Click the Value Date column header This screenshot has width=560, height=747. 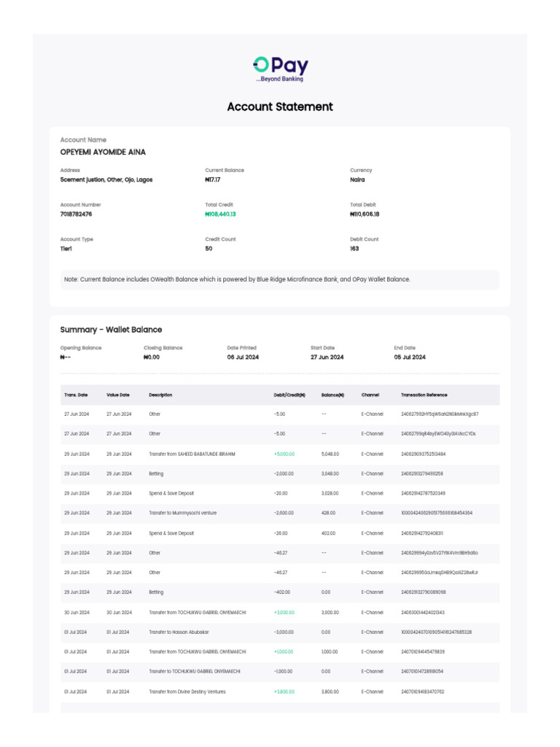tap(118, 395)
